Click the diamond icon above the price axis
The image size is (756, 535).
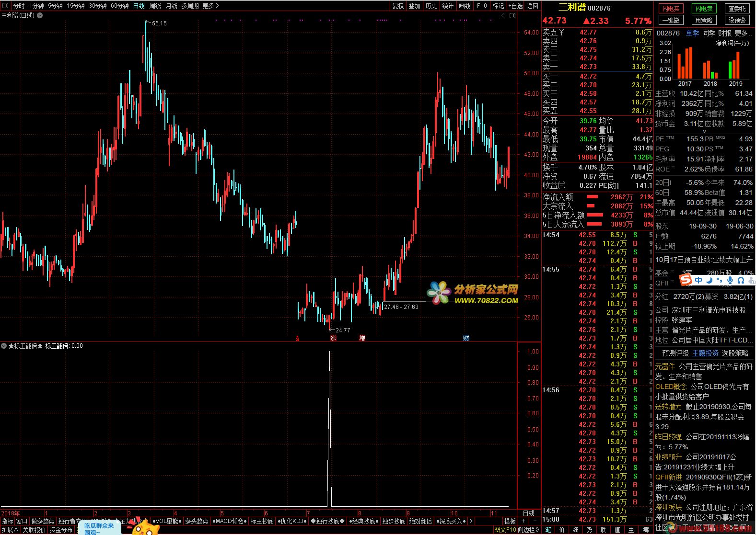click(x=503, y=16)
